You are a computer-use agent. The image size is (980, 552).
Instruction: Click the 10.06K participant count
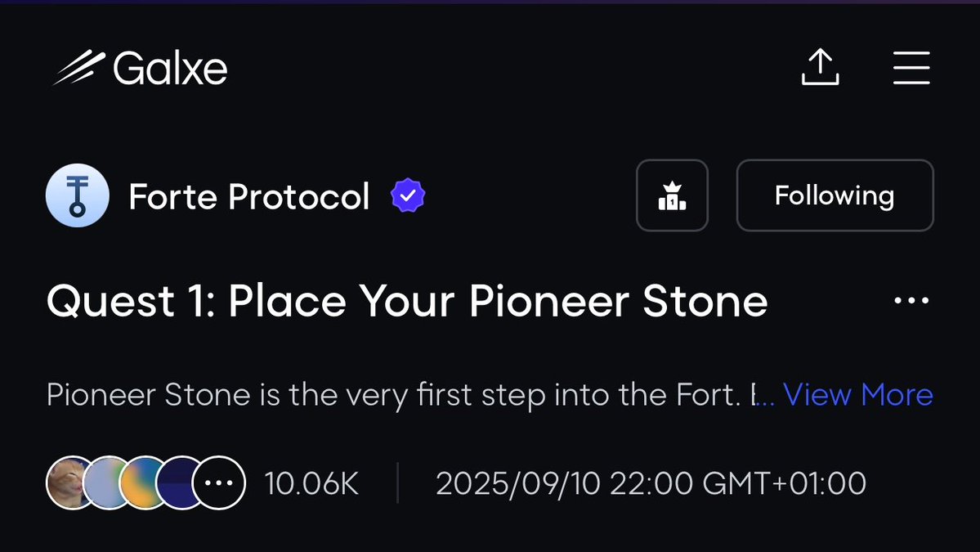[311, 483]
